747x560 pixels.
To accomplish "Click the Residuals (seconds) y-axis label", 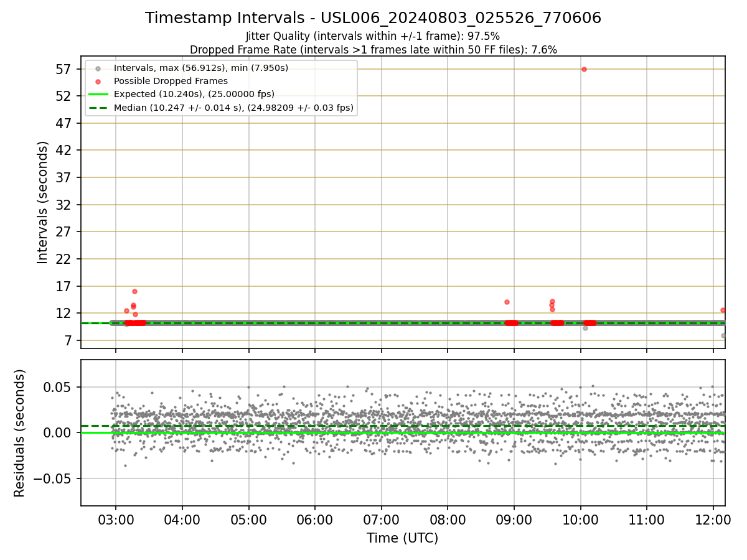I will (x=20, y=433).
